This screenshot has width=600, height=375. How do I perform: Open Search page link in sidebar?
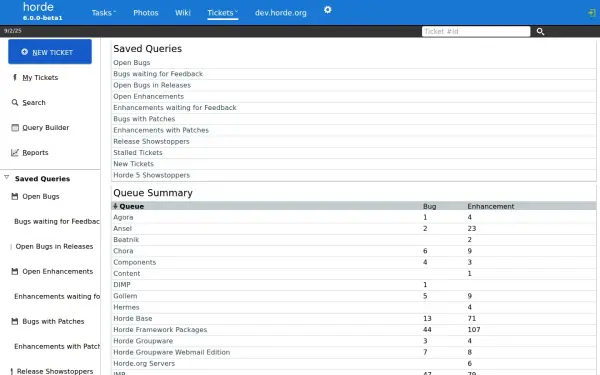click(x=34, y=103)
